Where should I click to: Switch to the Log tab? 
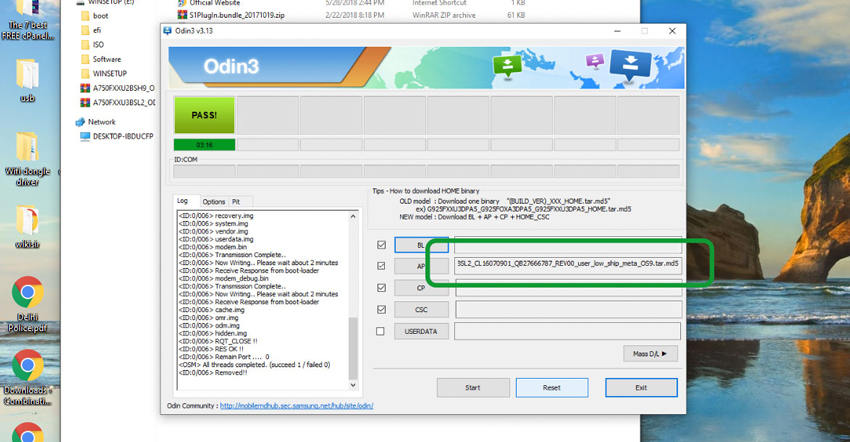[183, 201]
